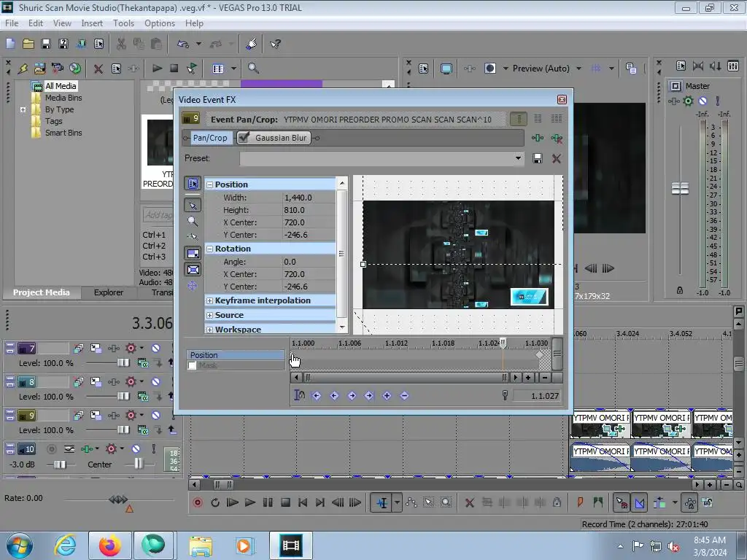Screen dimensions: 747x560
Task: Select the Zoom magnifier tool in Pan/Crop
Action: (193, 221)
